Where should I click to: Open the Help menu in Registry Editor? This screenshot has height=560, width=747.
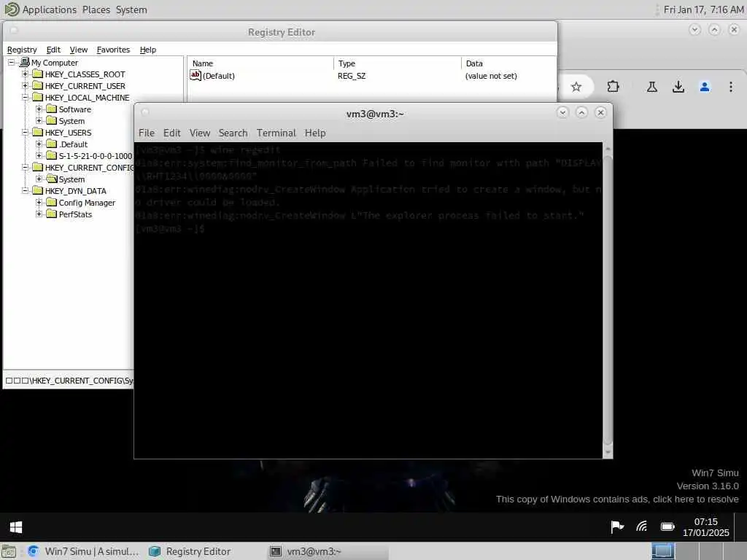tap(147, 50)
